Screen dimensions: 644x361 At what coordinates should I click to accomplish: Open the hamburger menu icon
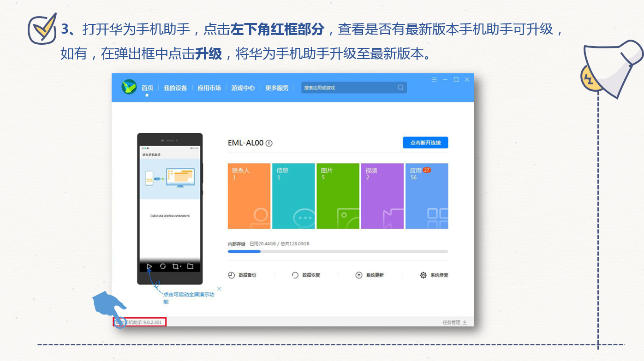434,80
